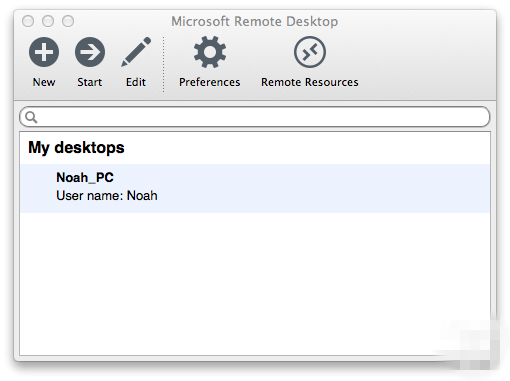
Task: Click the Remote Resources toolbar label
Action: tap(310, 82)
